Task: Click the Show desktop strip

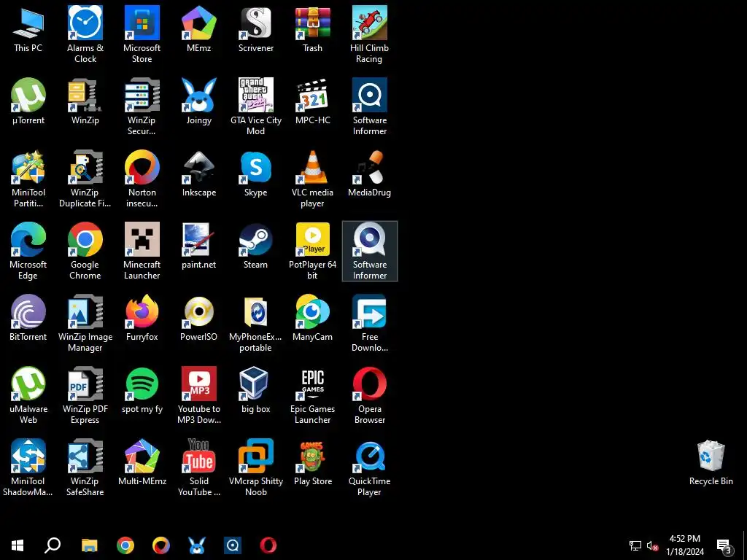Action: (745, 545)
